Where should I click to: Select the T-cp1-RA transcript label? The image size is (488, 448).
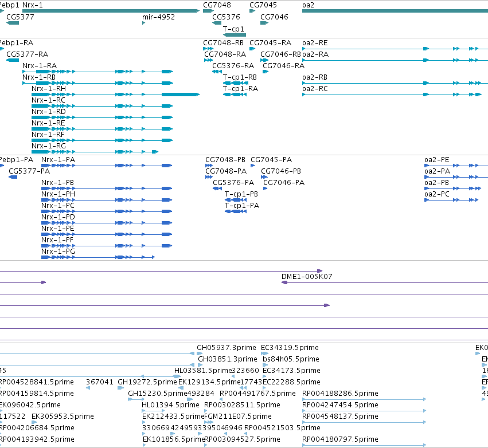241,89
